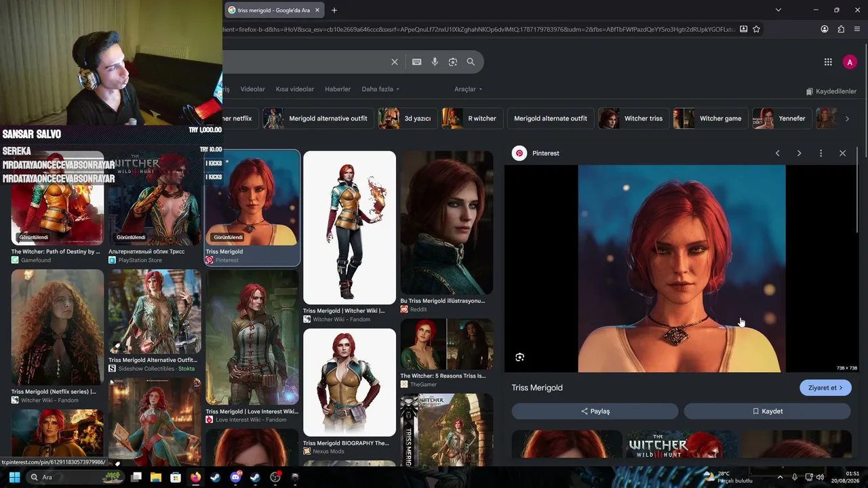868x488 pixels.
Task: Open the Triss Merigold preview title
Action: (x=537, y=388)
